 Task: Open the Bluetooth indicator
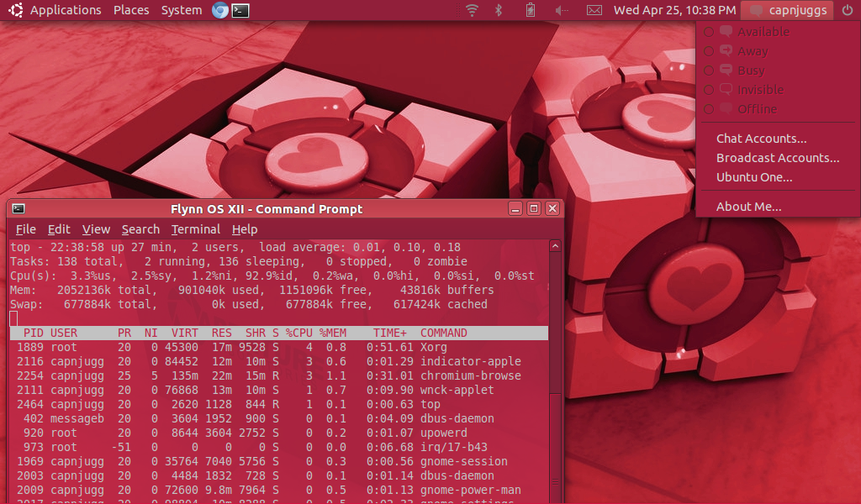499,10
